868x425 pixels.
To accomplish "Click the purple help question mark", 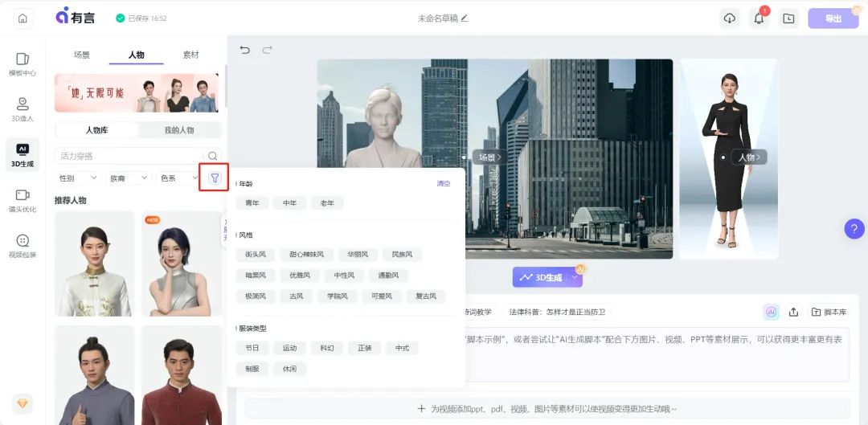I will pyautogui.click(x=854, y=228).
